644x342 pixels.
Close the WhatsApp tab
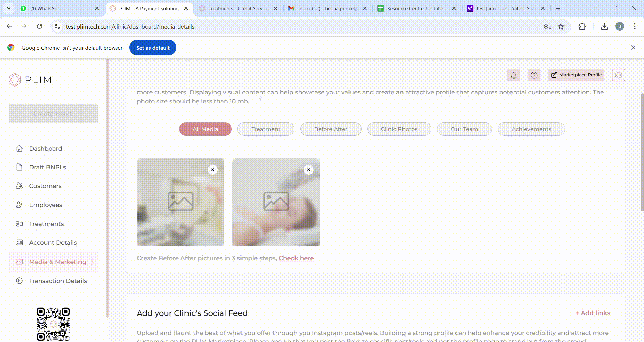(97, 8)
